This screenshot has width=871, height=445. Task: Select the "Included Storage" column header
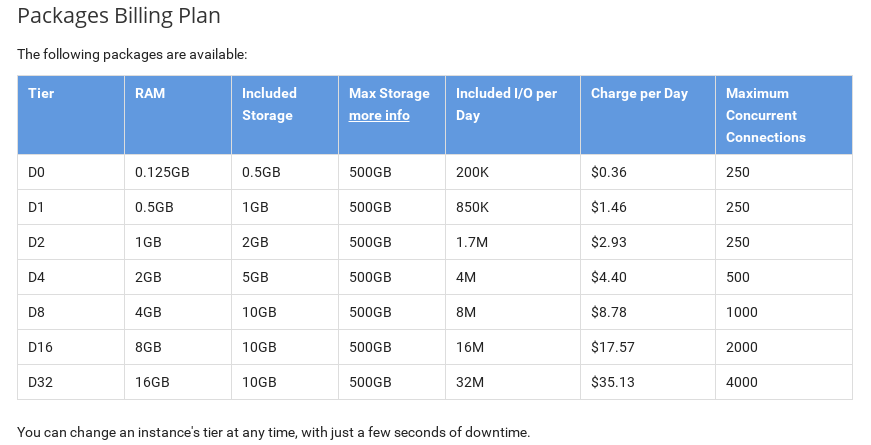pos(269,104)
